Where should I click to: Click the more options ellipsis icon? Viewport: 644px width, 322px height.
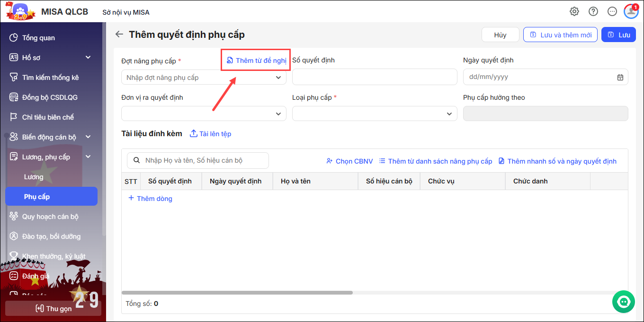(612, 11)
